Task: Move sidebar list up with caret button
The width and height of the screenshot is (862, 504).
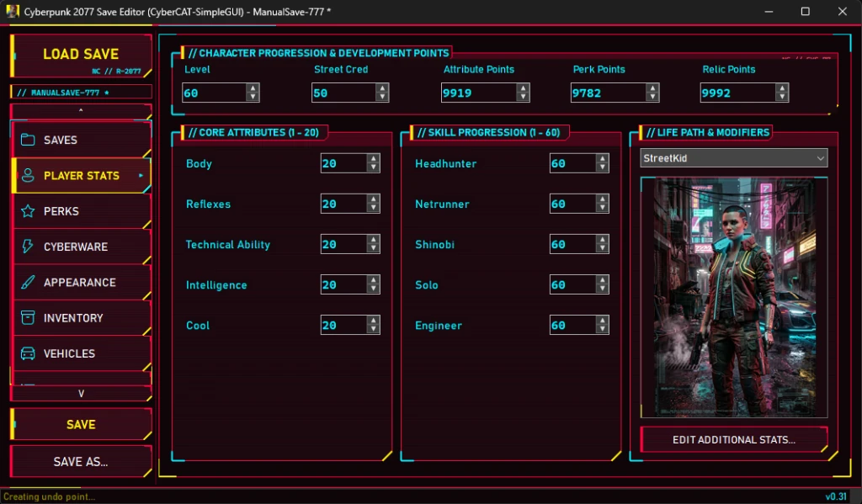Action: pyautogui.click(x=82, y=110)
